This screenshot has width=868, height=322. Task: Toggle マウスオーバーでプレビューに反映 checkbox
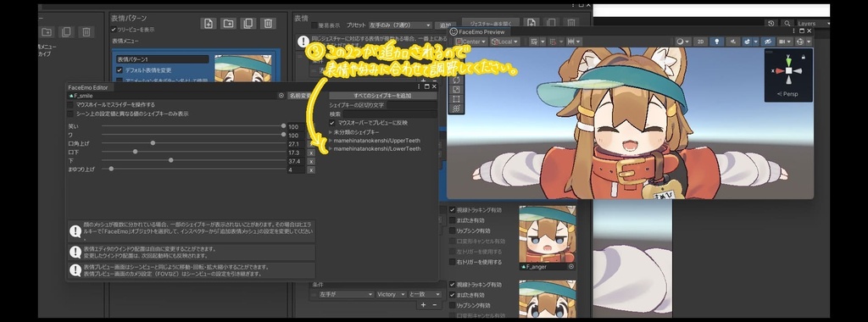click(x=332, y=123)
